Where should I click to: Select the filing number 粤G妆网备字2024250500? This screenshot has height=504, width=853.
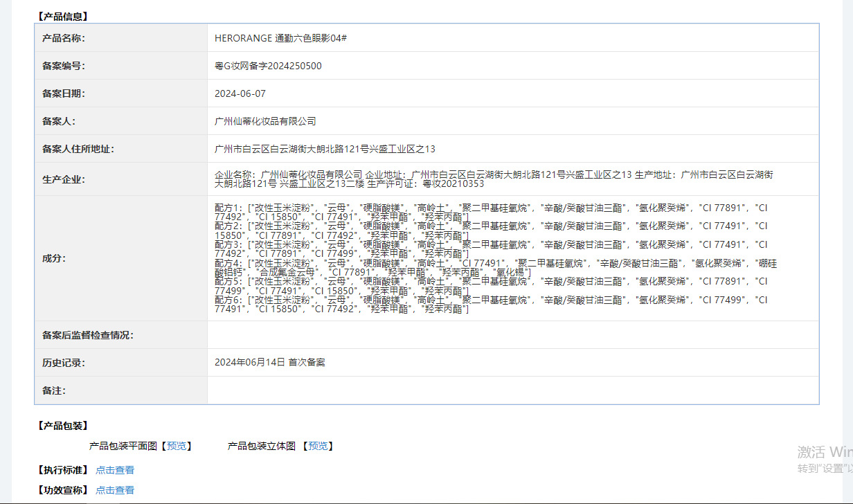pyautogui.click(x=268, y=66)
